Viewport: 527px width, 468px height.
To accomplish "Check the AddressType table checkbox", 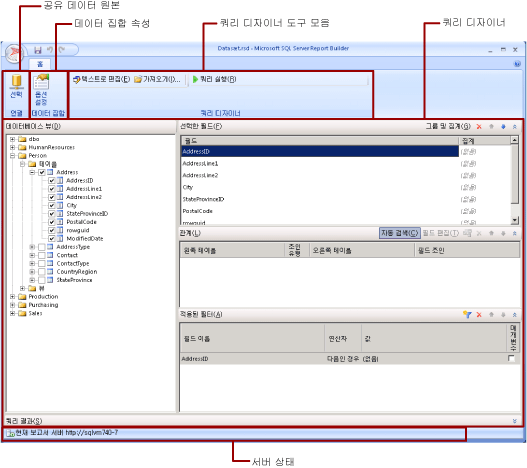I will pyautogui.click(x=42, y=247).
